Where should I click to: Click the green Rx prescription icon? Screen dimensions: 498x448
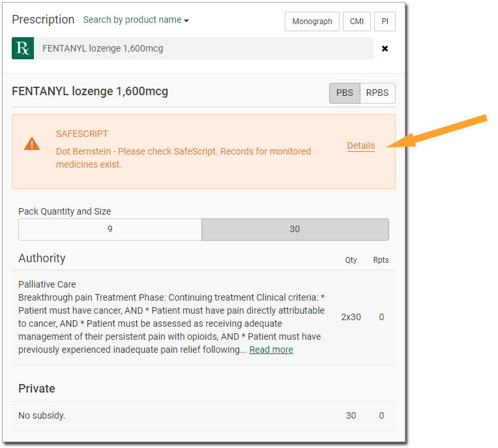click(23, 48)
